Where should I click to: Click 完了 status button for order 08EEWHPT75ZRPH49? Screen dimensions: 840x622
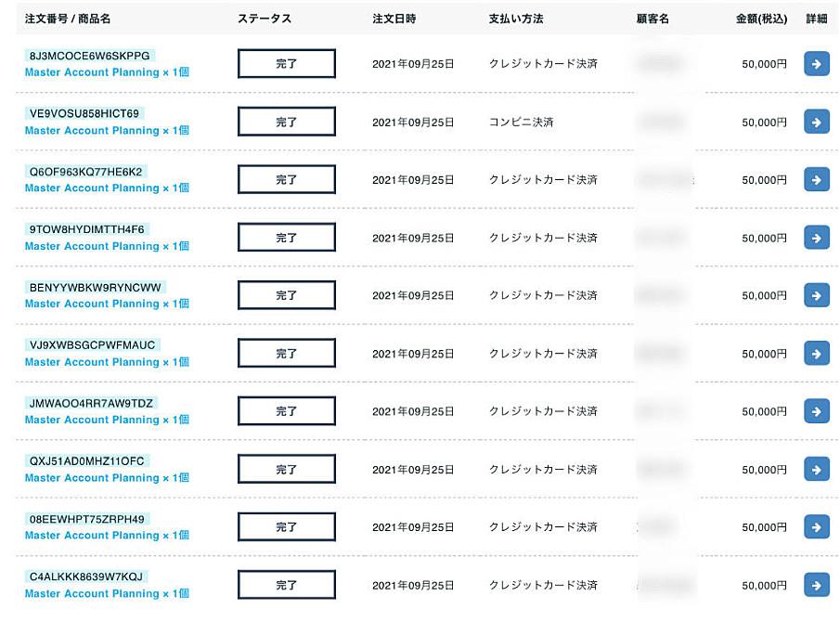click(x=287, y=527)
